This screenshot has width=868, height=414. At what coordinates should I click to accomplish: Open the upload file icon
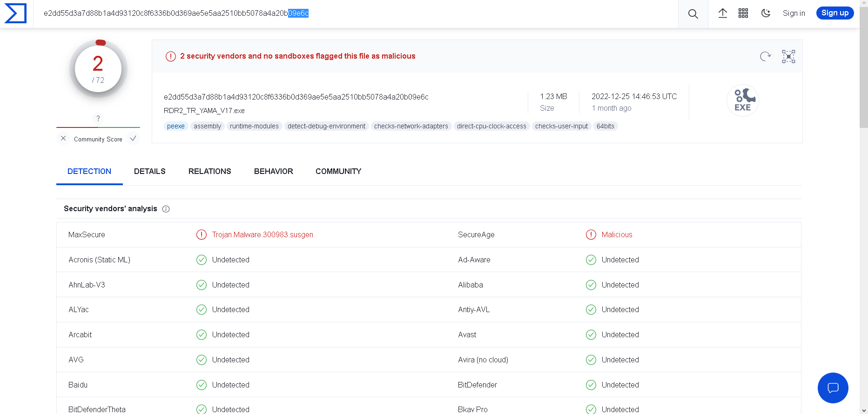(x=723, y=13)
